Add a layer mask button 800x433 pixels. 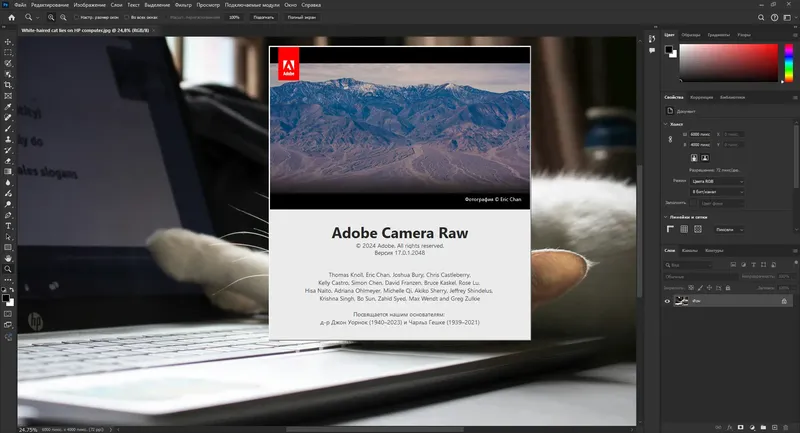[x=740, y=427]
